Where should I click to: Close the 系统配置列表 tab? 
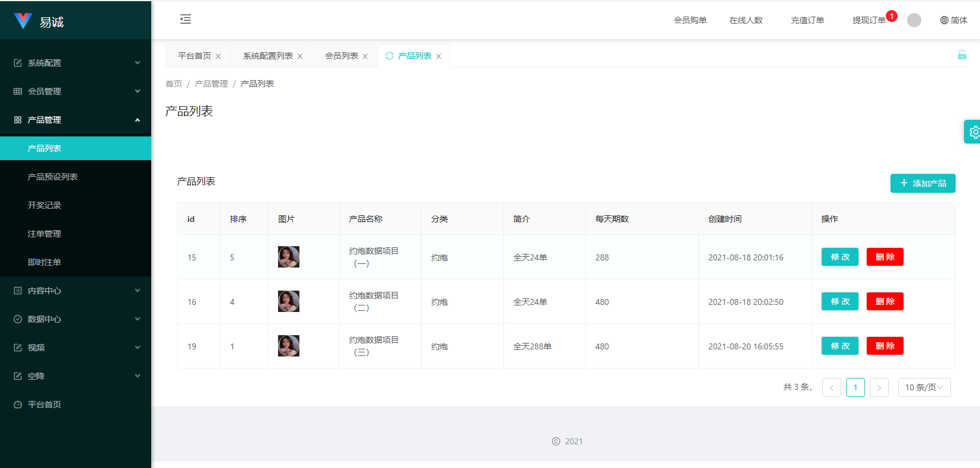pyautogui.click(x=300, y=56)
